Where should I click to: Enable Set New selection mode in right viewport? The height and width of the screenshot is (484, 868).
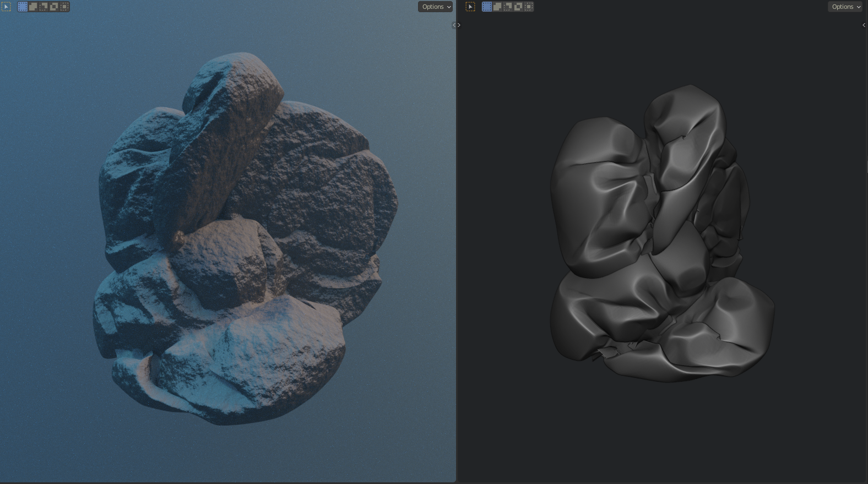click(x=487, y=7)
